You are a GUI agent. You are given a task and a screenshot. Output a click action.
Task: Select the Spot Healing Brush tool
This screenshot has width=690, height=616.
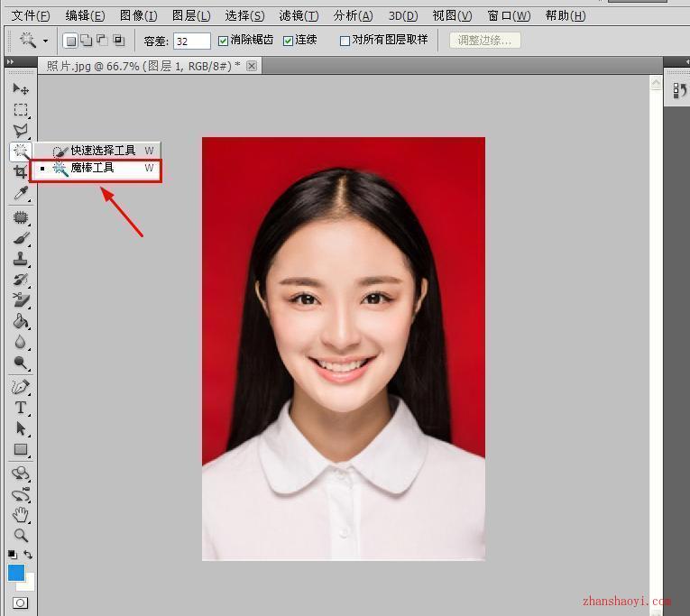click(20, 217)
